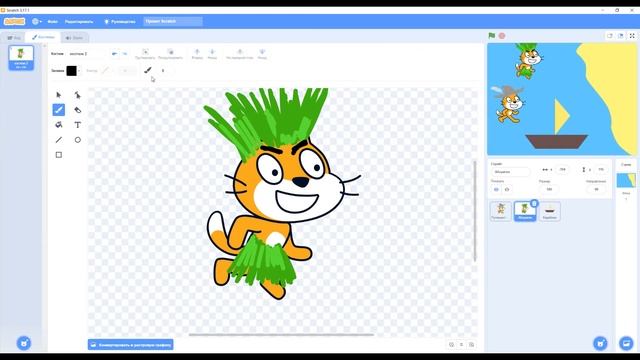Select the Brush tool in tool palette

point(59,110)
